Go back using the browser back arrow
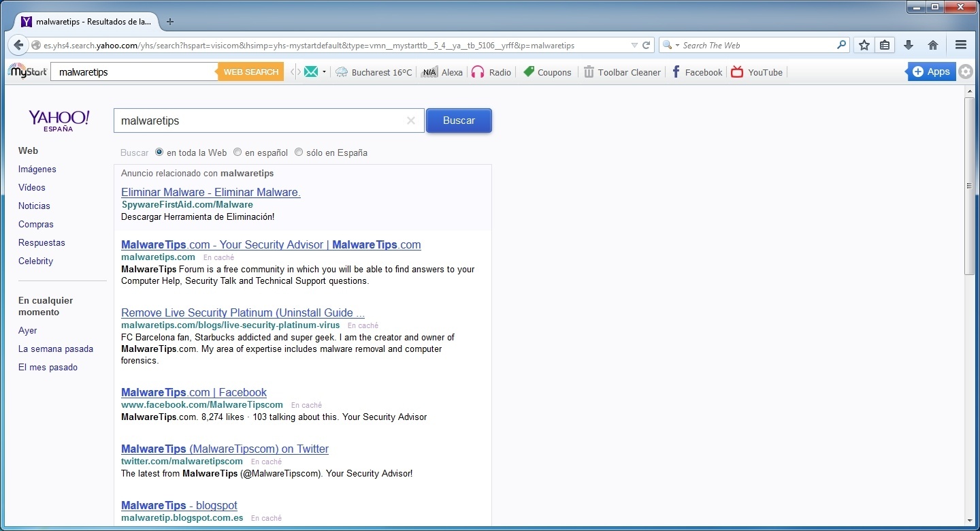The width and height of the screenshot is (980, 531). (18, 46)
